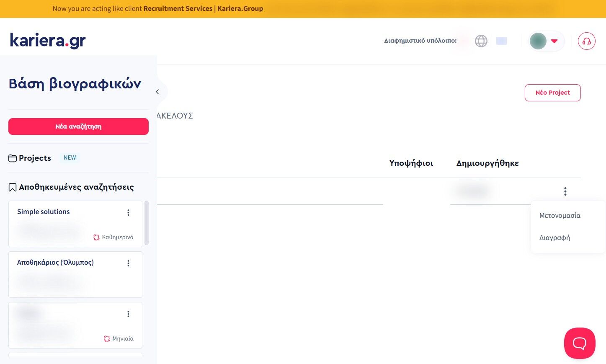Screen dimensions: 606x364
Task: Start a search with Νέα αναζήτηση
Action: coord(78,126)
